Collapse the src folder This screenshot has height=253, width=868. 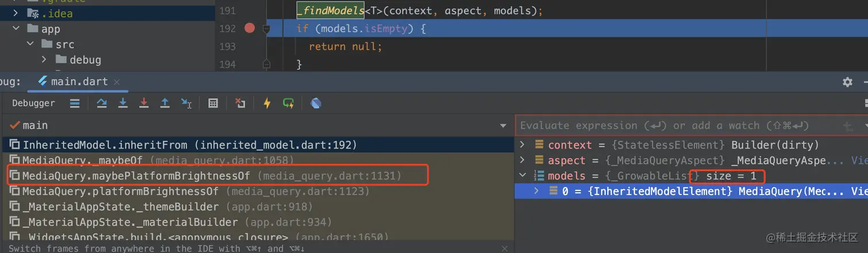click(30, 44)
